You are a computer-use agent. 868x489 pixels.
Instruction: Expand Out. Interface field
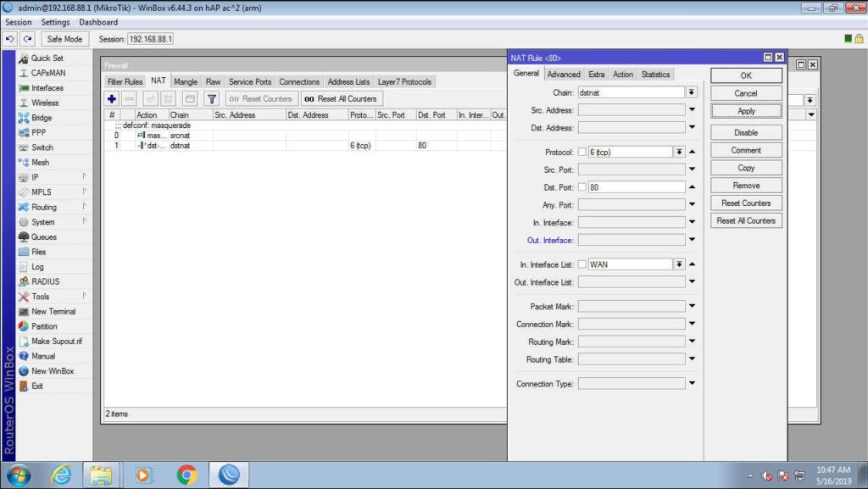(692, 240)
